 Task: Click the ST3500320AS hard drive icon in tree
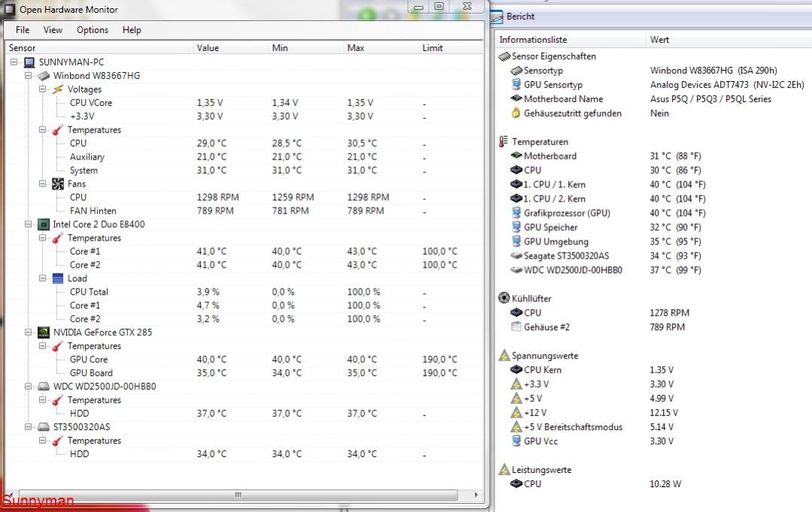[44, 427]
